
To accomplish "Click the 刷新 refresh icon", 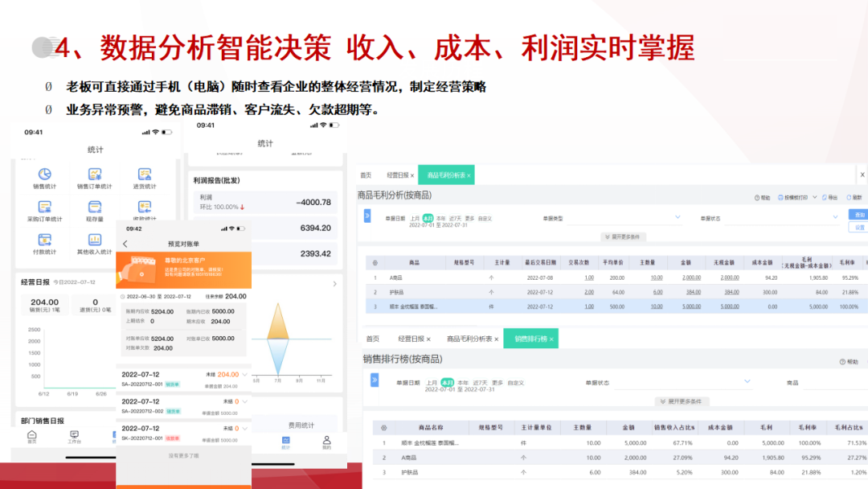I will point(849,198).
